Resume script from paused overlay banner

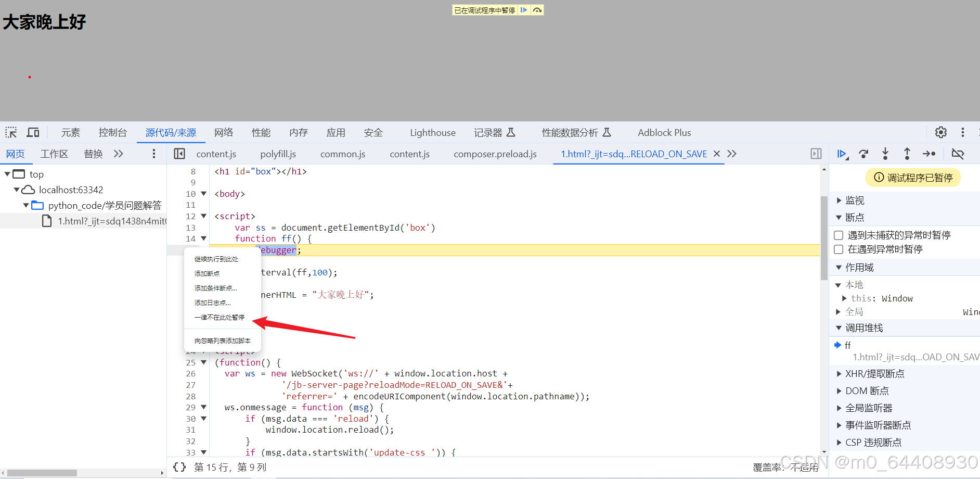[524, 10]
